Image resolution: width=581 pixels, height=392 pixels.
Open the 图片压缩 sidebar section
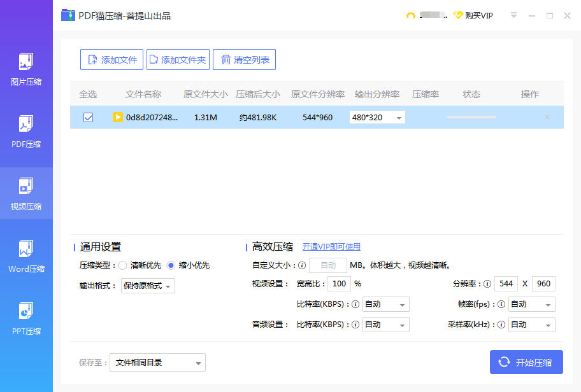(26, 69)
